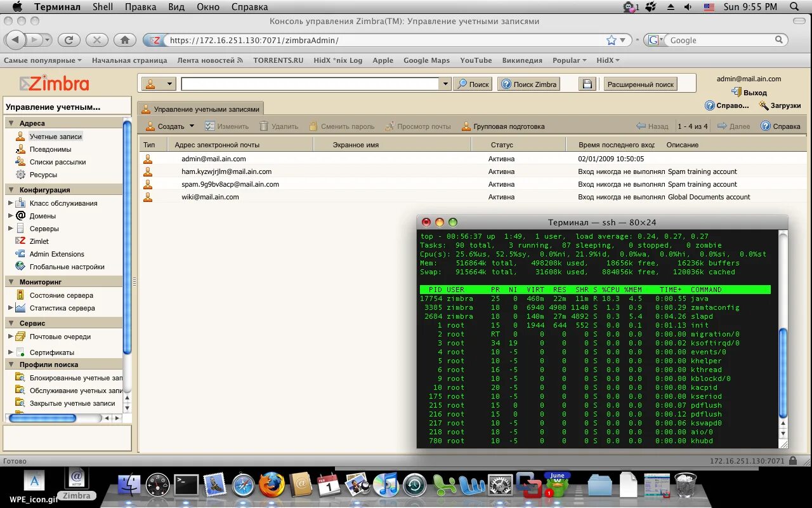Open Самые популярные bookmark menu
This screenshot has height=508, width=812.
tap(43, 60)
